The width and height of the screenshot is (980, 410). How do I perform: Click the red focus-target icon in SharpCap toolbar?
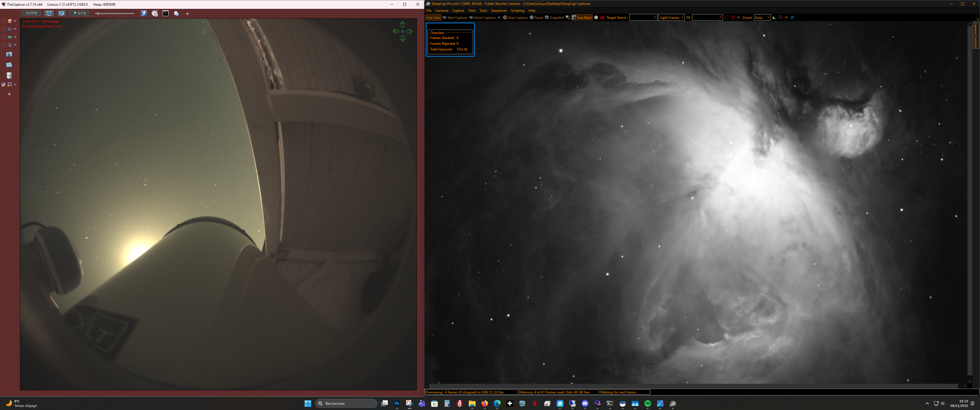[781, 17]
